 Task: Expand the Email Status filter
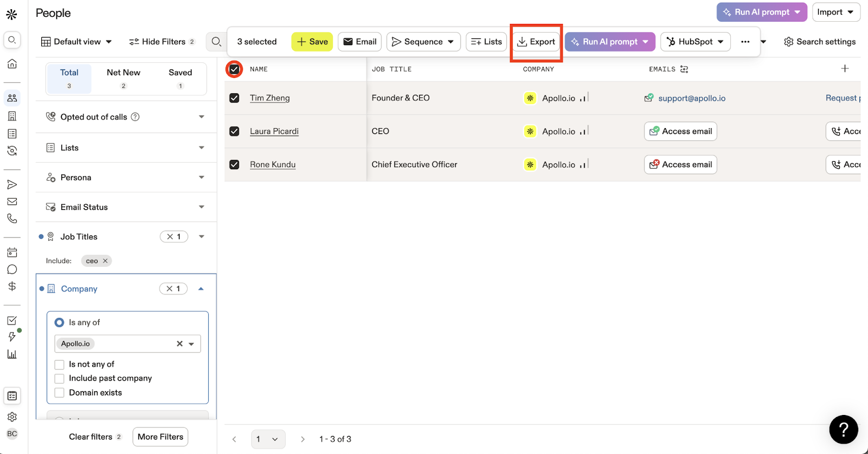[202, 207]
